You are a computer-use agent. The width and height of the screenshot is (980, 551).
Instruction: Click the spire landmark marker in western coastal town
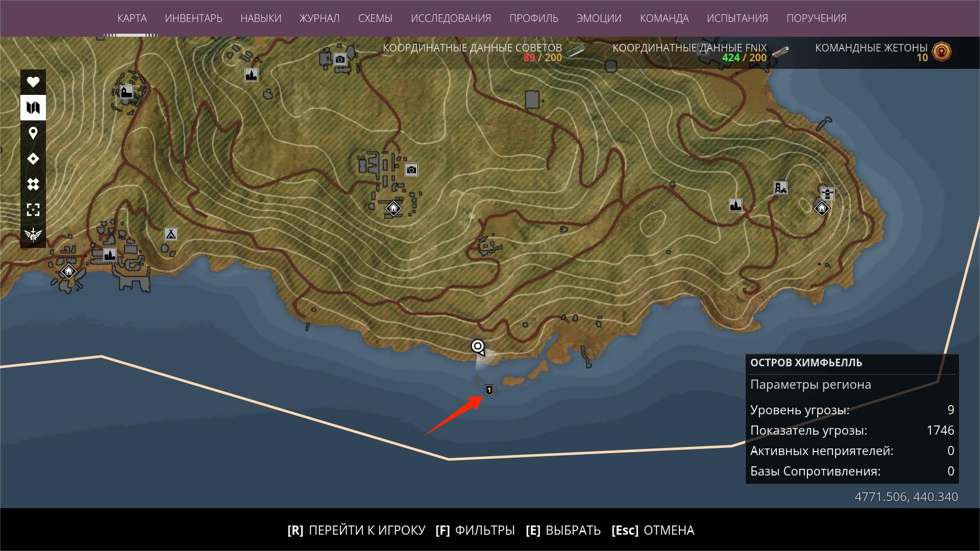coord(110,255)
